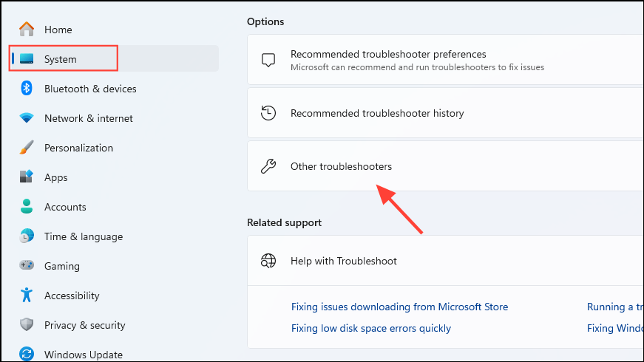Open Accounts settings
The image size is (644, 362).
(114, 207)
